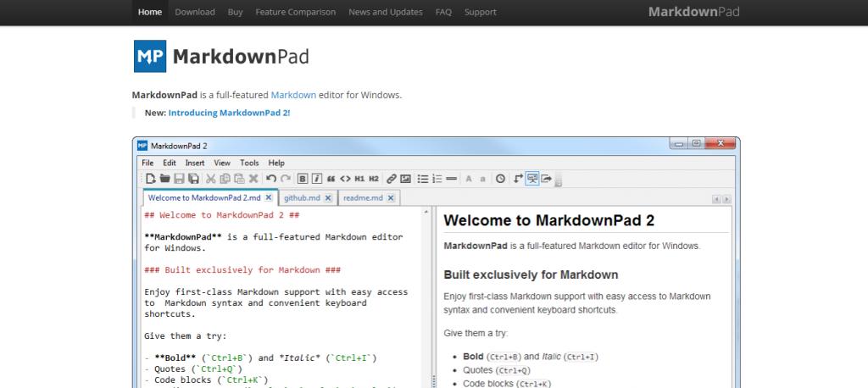The width and height of the screenshot is (868, 388).
Task: Open the Insert menu in MarkdownPad
Action: [x=195, y=163]
